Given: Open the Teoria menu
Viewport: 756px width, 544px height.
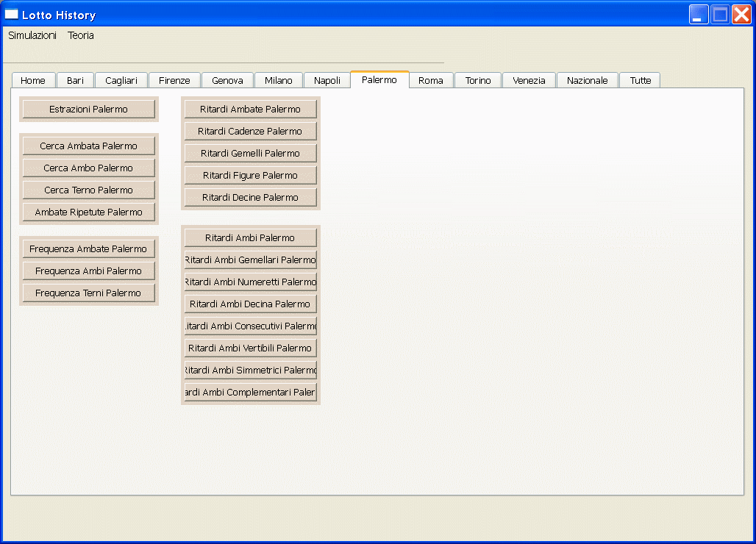Looking at the screenshot, I should pos(81,35).
